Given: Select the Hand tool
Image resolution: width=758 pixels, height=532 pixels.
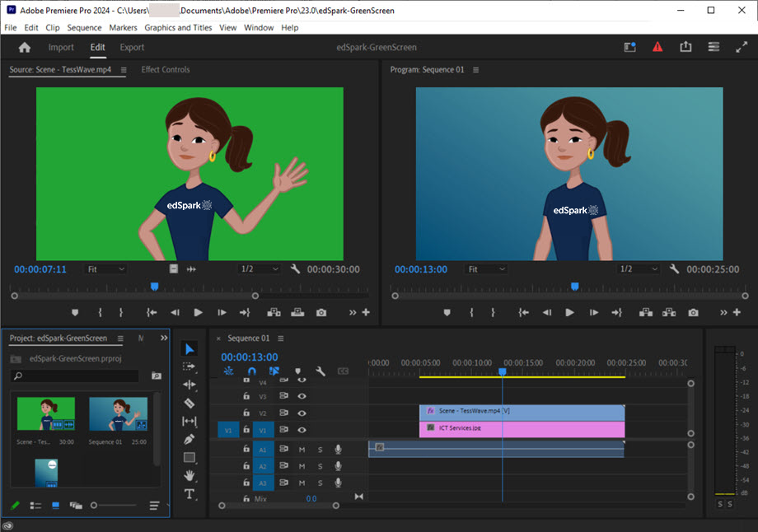Looking at the screenshot, I should pyautogui.click(x=189, y=475).
